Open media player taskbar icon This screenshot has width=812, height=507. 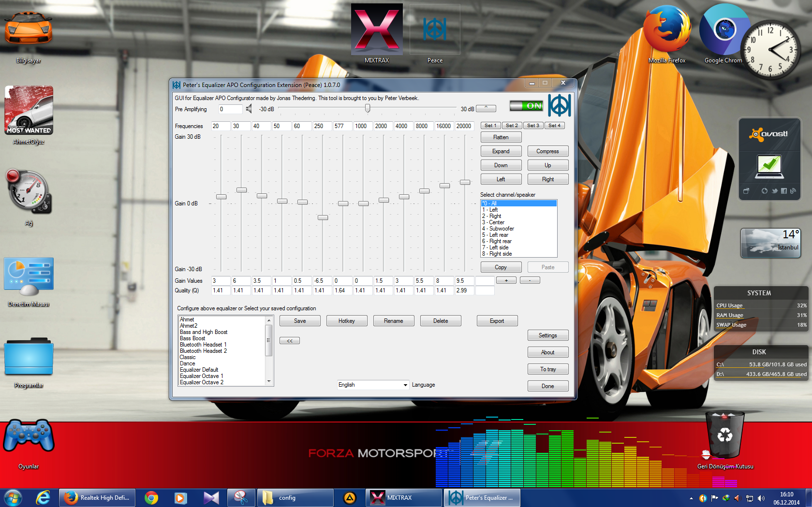click(180, 497)
